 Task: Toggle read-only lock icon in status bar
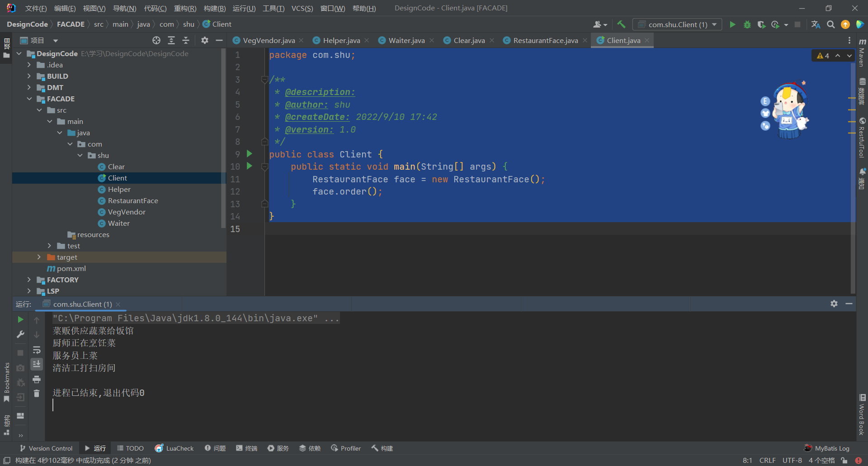click(x=844, y=461)
